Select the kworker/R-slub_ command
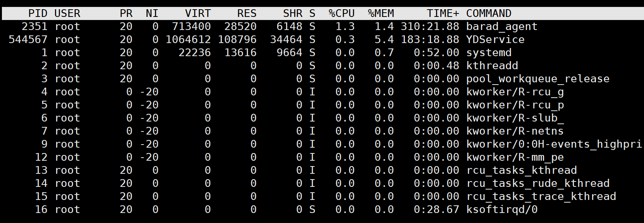 [x=515, y=118]
